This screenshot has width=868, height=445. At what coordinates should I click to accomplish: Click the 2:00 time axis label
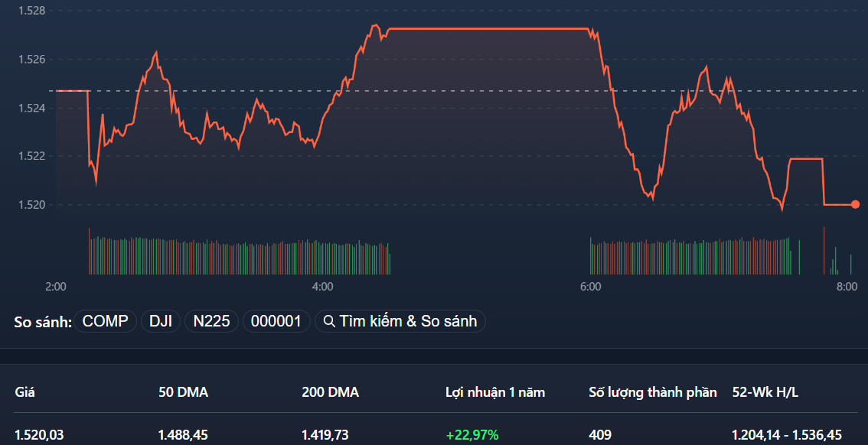point(54,287)
